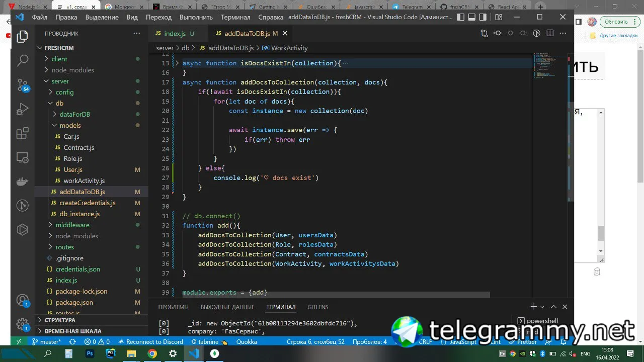
Task: Toggle Primary Side Bar layout button
Action: coord(460,17)
